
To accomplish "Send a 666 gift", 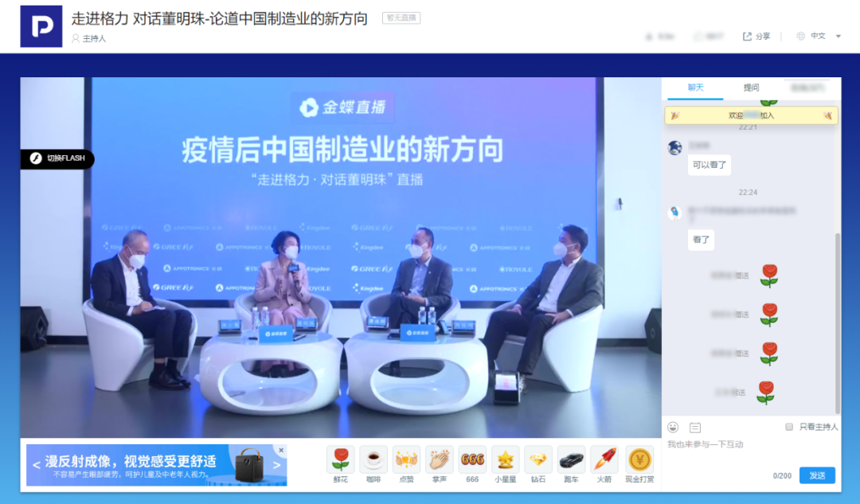I will pos(472,460).
